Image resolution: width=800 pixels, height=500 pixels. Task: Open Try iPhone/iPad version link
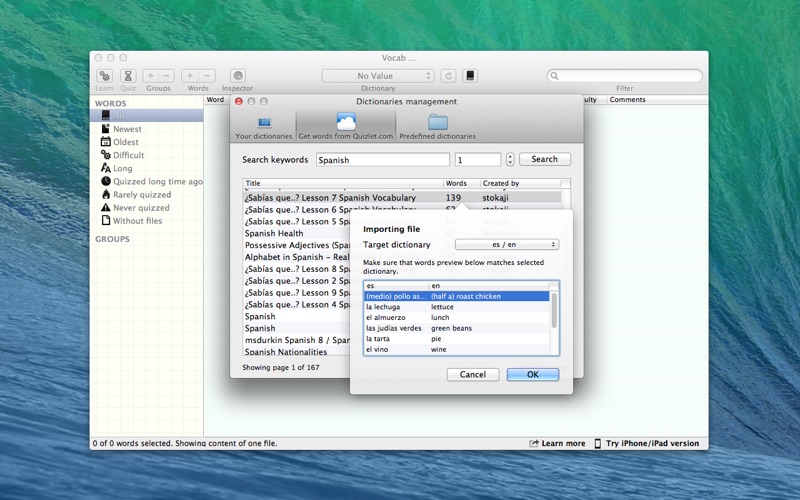[647, 443]
